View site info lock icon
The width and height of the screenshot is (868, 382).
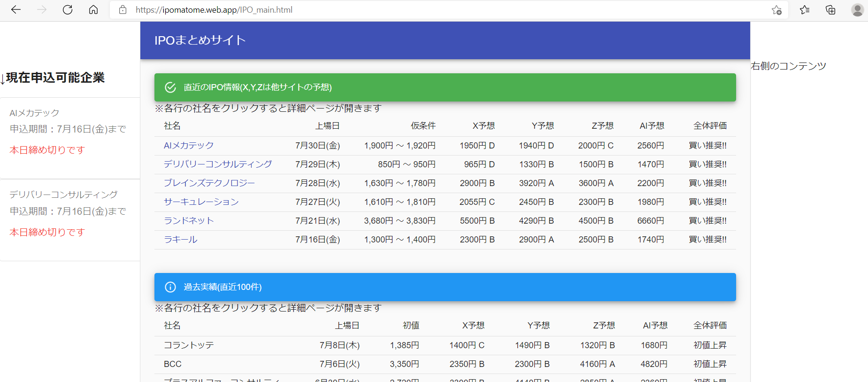click(123, 10)
